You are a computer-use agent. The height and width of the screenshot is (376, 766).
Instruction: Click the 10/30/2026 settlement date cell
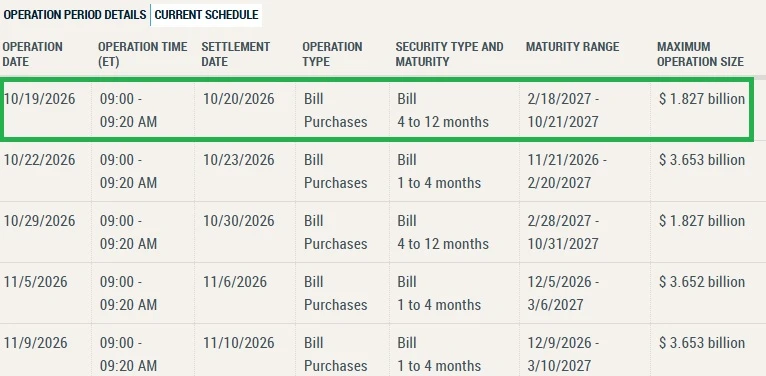pos(239,221)
